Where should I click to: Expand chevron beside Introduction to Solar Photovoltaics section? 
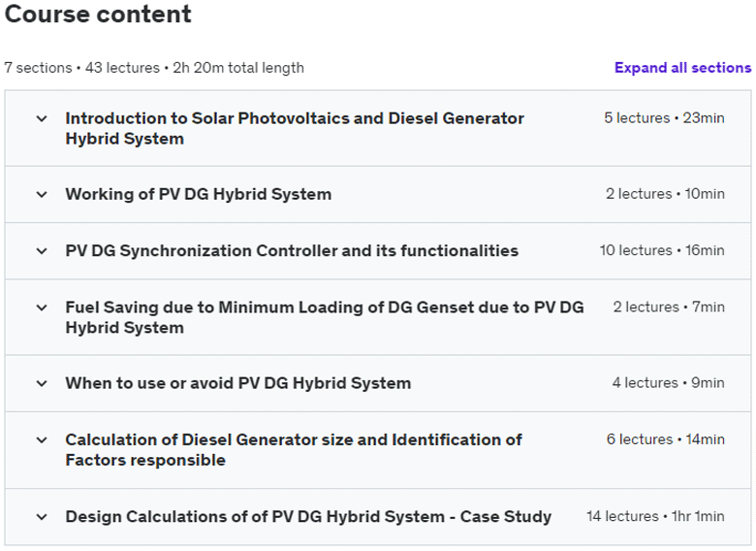pyautogui.click(x=42, y=118)
